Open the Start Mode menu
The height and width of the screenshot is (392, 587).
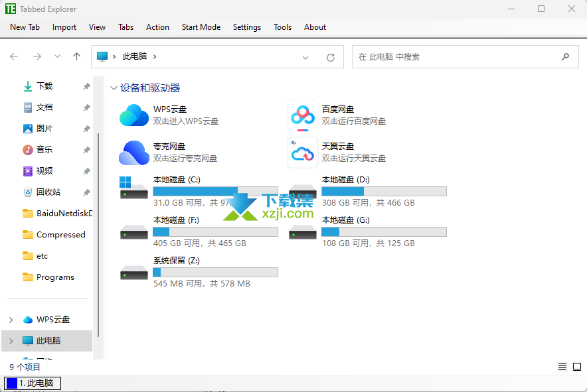(x=201, y=27)
